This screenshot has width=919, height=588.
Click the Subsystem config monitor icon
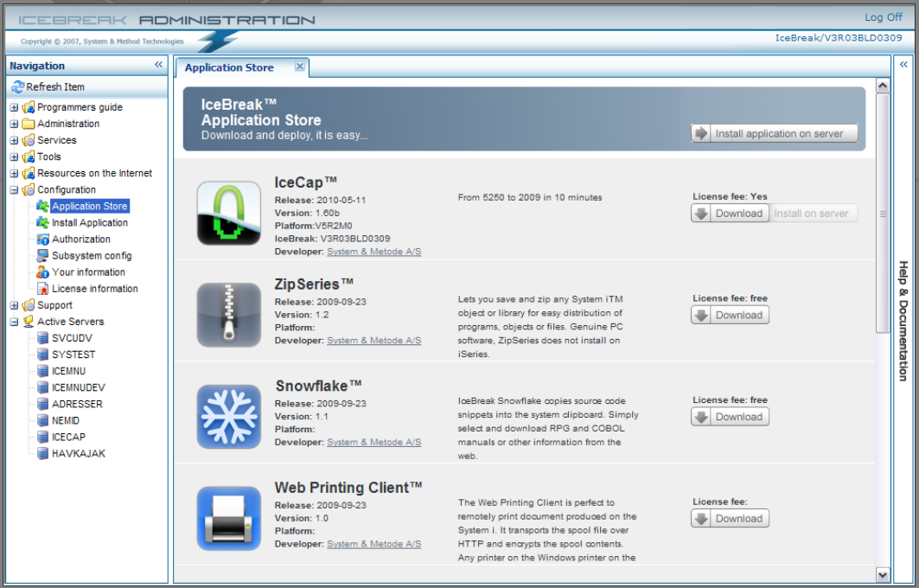click(x=42, y=256)
